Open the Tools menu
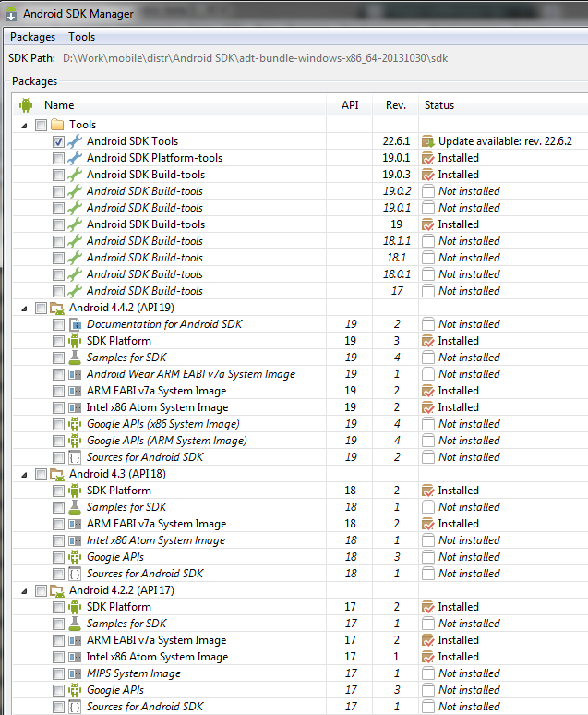This screenshot has width=588, height=715. pyautogui.click(x=81, y=37)
